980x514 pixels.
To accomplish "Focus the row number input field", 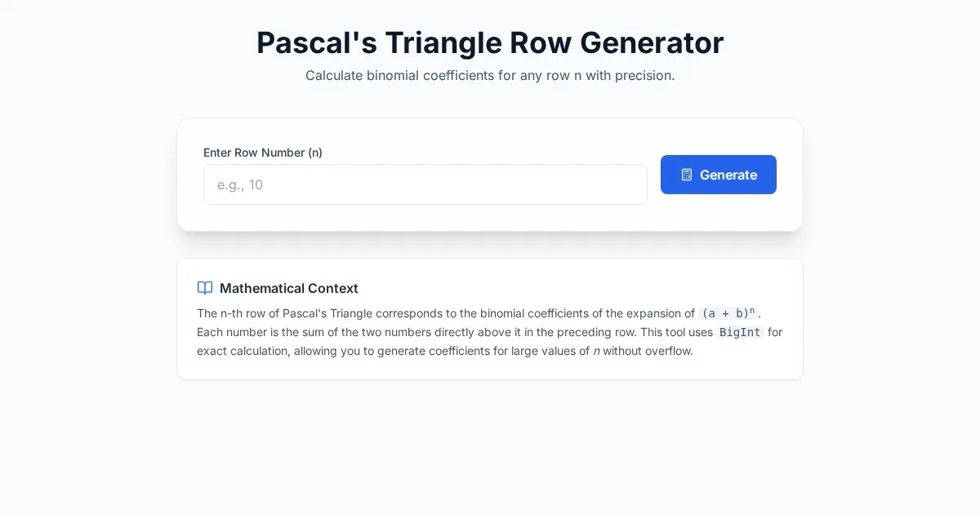I will (425, 184).
